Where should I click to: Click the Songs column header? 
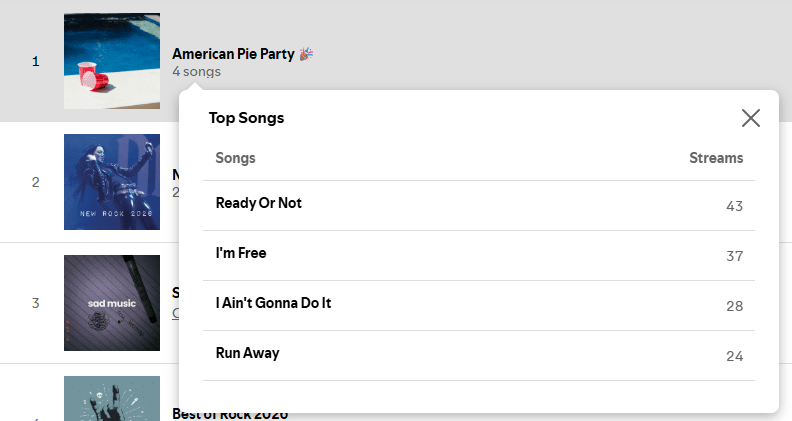[236, 158]
